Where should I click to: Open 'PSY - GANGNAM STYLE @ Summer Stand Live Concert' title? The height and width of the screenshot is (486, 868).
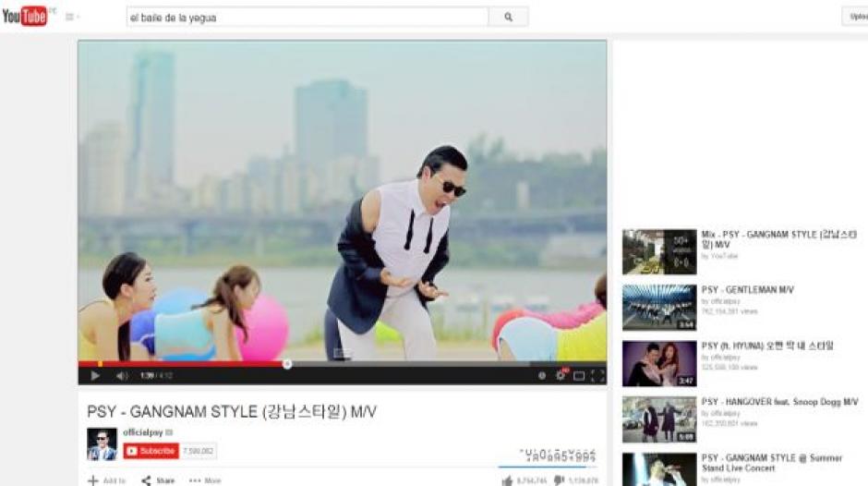click(x=772, y=463)
